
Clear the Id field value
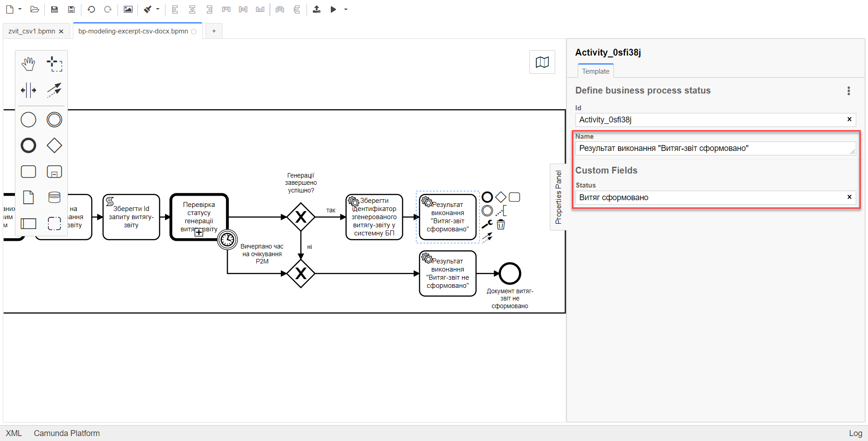[849, 119]
